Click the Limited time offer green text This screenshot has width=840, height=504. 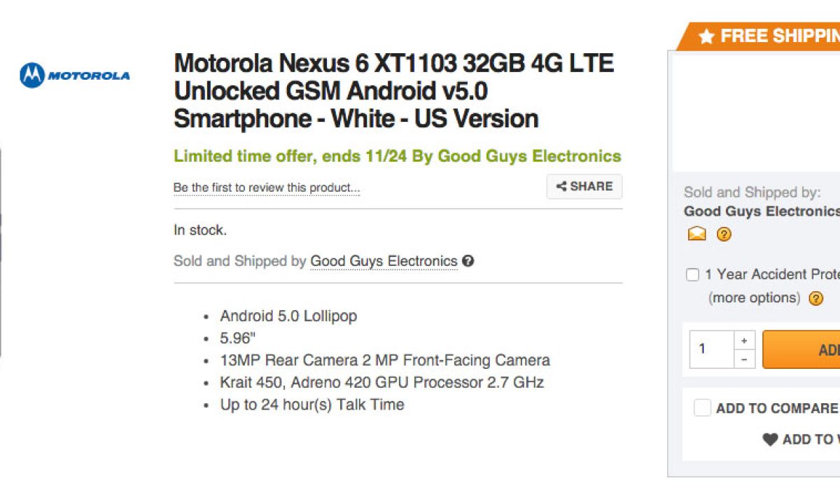[397, 156]
